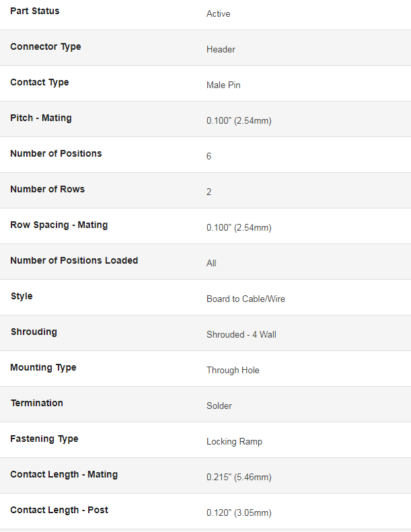Select the Active status value
The width and height of the screenshot is (411, 532).
218,14
